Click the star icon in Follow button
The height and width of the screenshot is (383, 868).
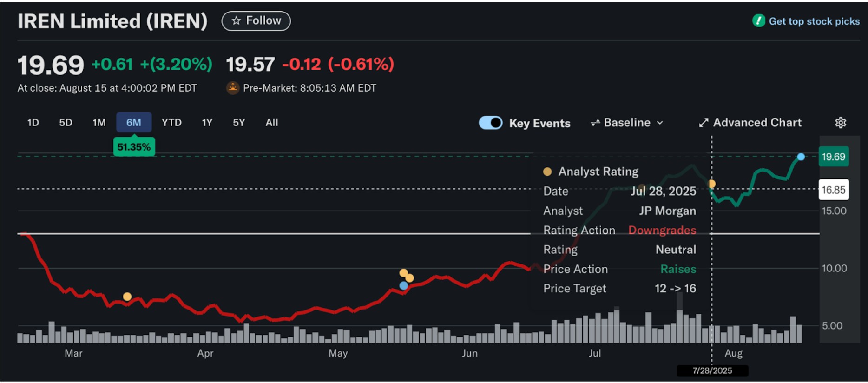point(237,21)
